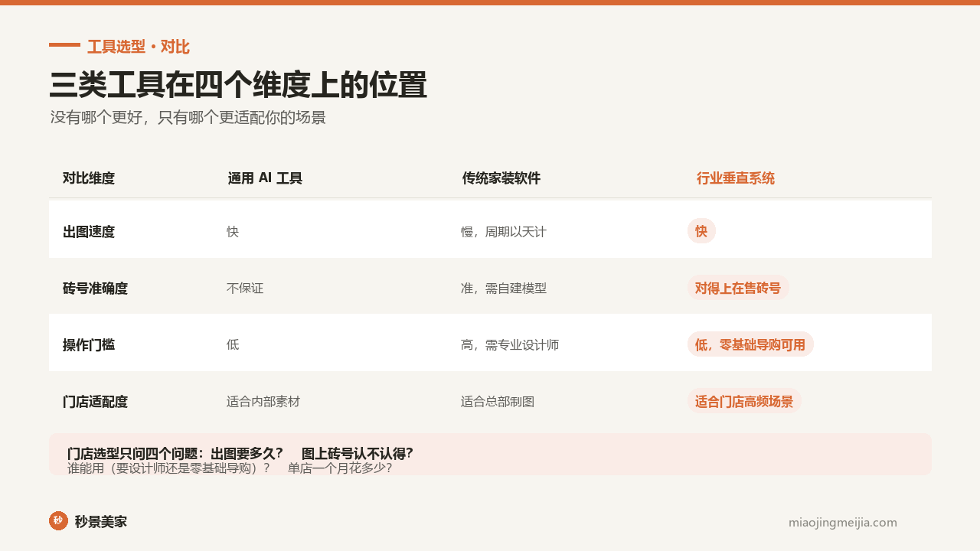This screenshot has width=980, height=551.
Task: Click the 出图速度 row label
Action: pos(89,232)
